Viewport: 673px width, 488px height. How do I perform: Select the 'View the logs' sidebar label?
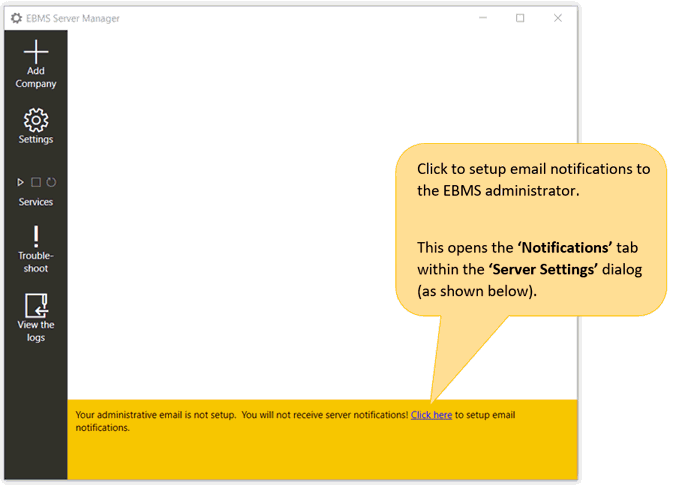36,331
